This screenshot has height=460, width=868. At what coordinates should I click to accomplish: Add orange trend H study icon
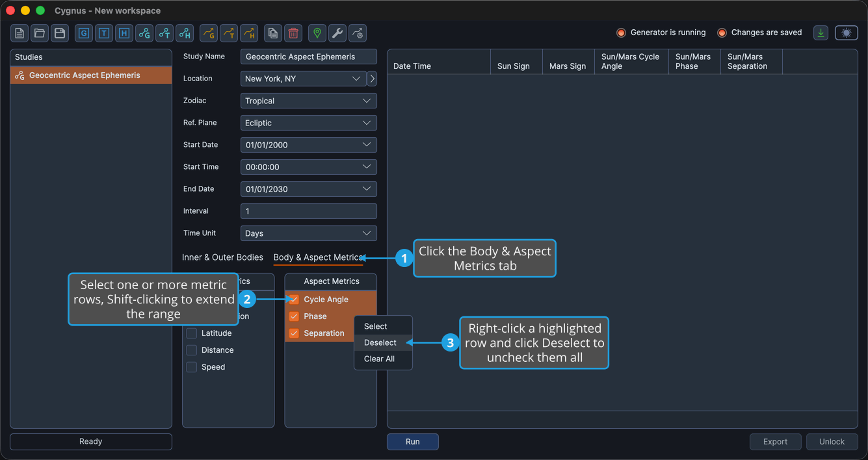coord(249,33)
